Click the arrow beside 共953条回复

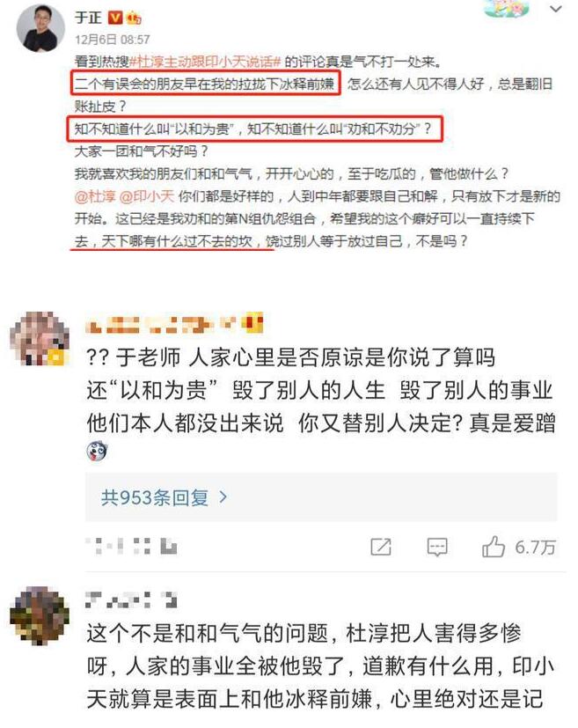pos(223,497)
